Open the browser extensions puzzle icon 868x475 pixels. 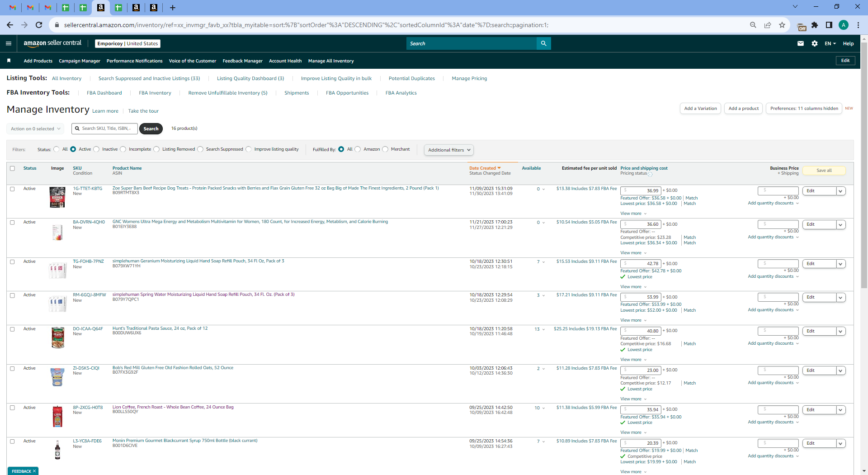[x=815, y=25]
